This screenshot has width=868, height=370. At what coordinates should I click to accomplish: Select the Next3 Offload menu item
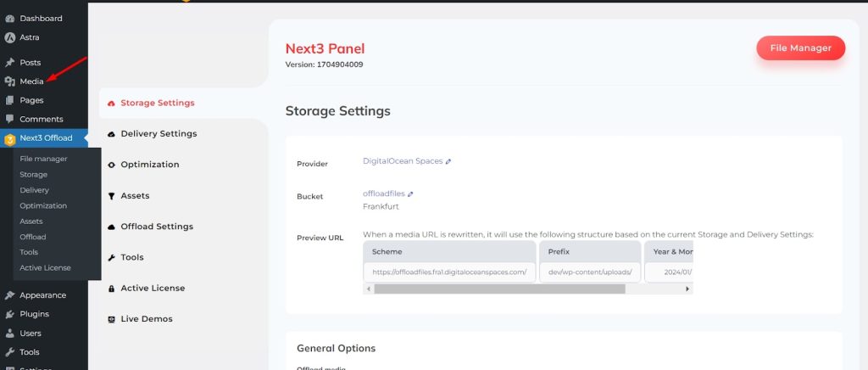(44, 138)
